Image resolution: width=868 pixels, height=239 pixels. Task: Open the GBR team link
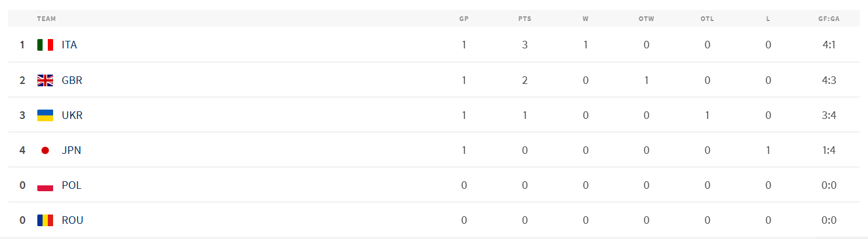point(72,80)
